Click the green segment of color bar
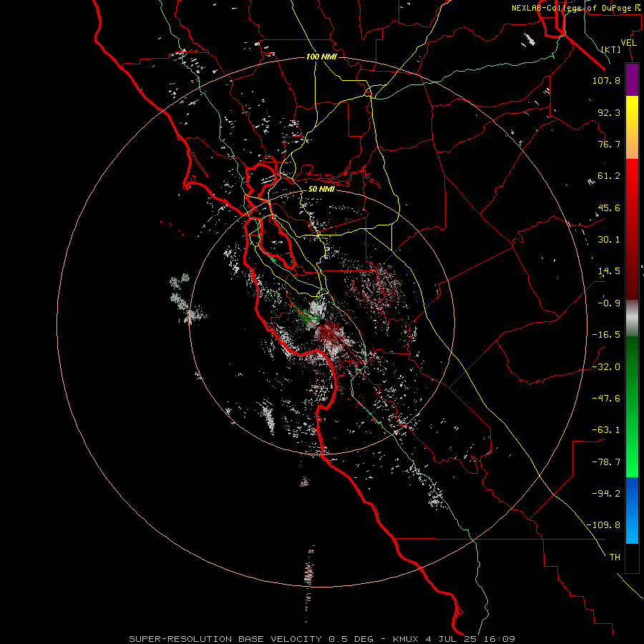The height and width of the screenshot is (644, 644). click(x=632, y=406)
